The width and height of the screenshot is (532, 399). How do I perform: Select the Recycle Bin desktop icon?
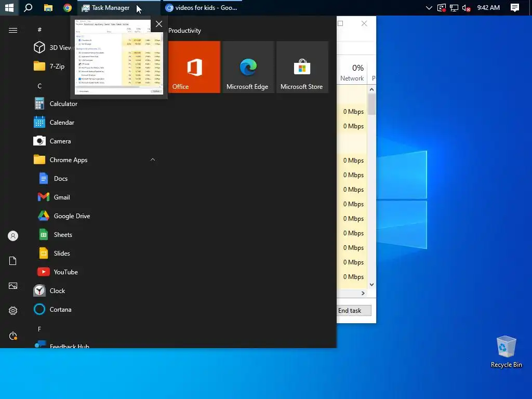point(506,352)
